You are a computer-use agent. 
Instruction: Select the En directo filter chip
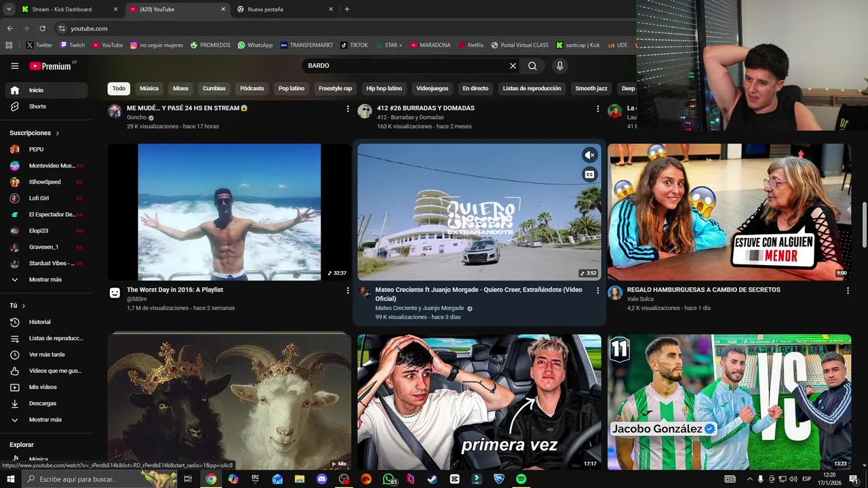click(x=475, y=89)
